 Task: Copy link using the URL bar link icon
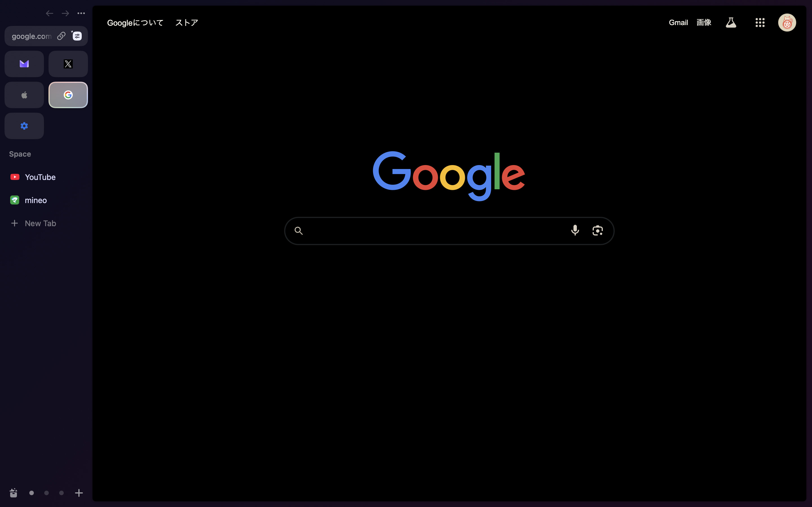tap(61, 36)
